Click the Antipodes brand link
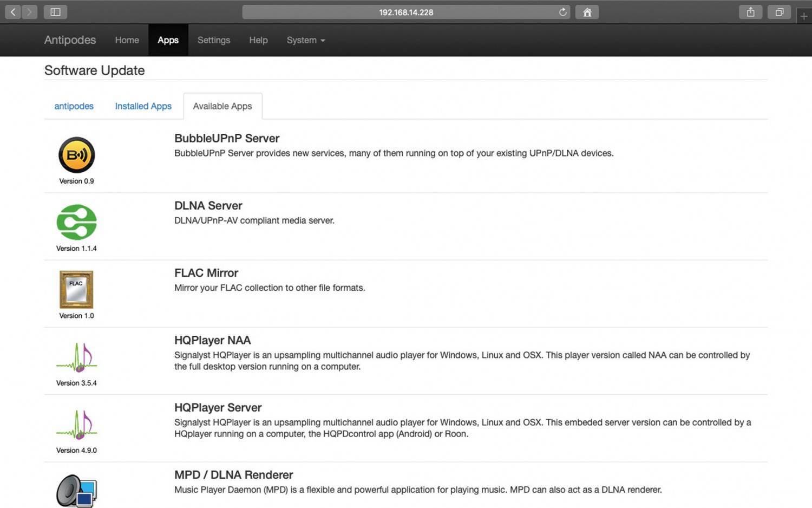Screen dimensions: 812x508 (70, 40)
